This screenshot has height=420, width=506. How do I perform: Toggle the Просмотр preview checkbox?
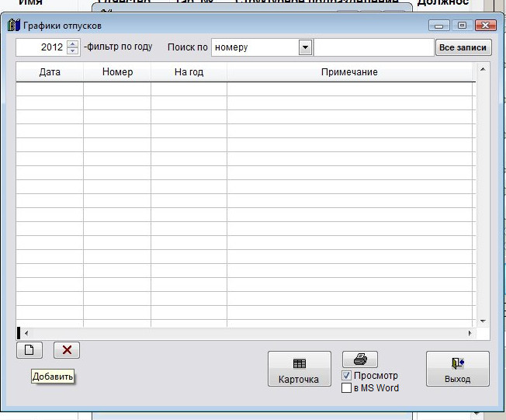click(x=346, y=376)
